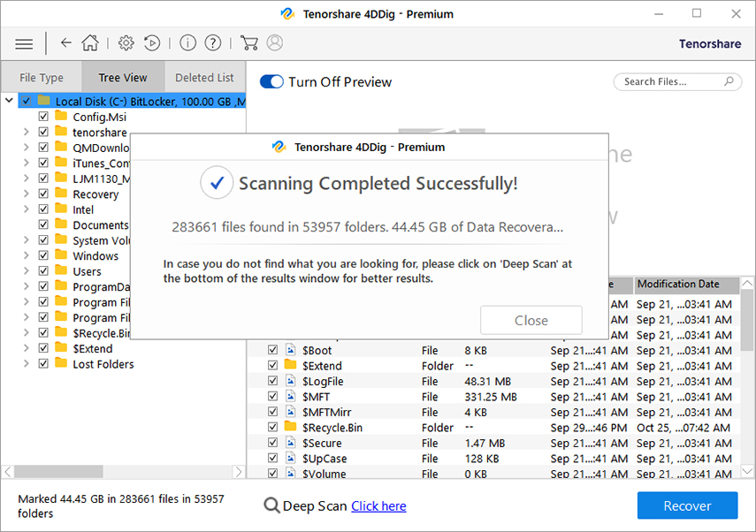Click the search magnifier icon
Image resolution: width=756 pixels, height=532 pixels.
729,81
